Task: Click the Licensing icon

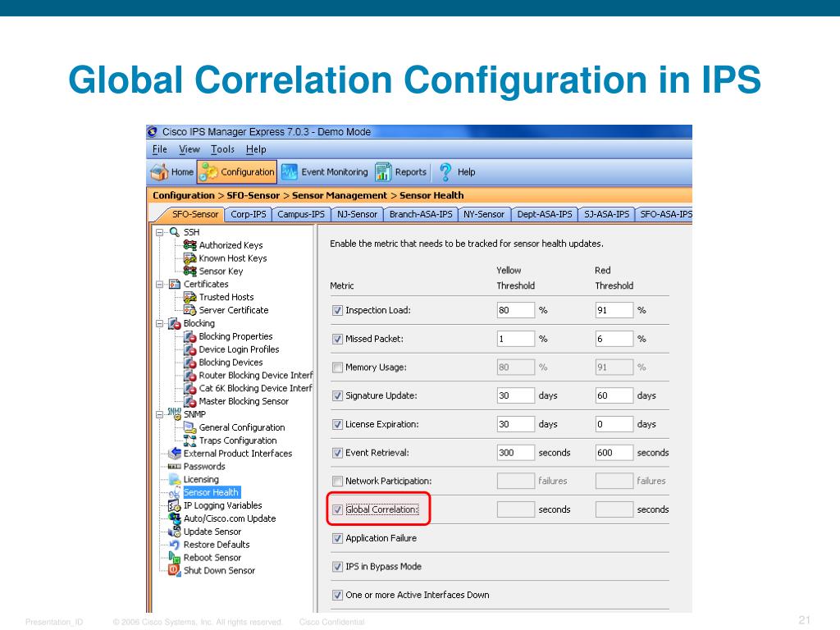Action: (175, 479)
